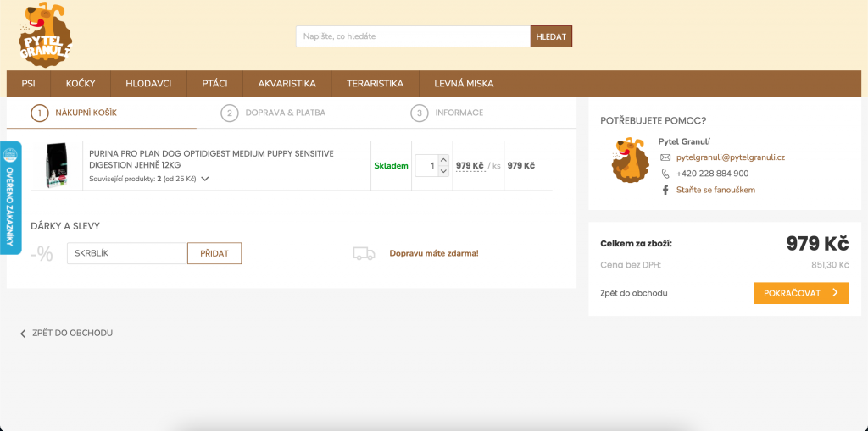This screenshot has height=431, width=868.
Task: Click the Facebook icon
Action: [x=665, y=190]
